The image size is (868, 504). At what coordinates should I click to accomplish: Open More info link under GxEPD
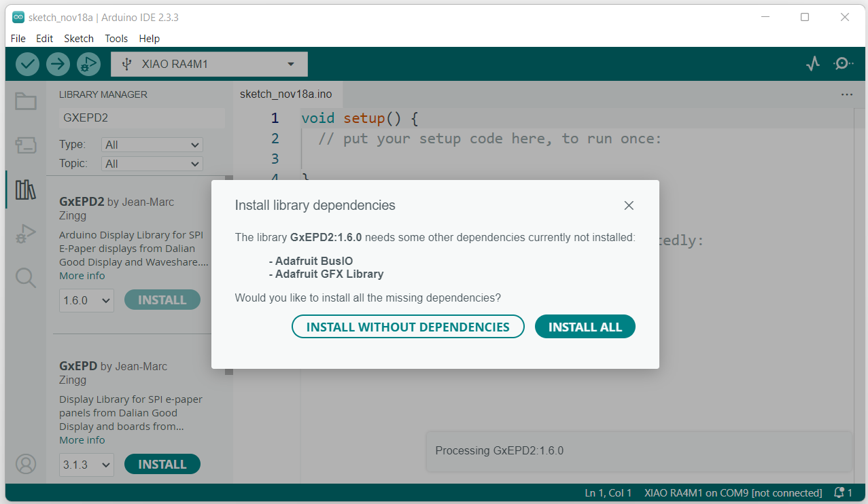82,440
